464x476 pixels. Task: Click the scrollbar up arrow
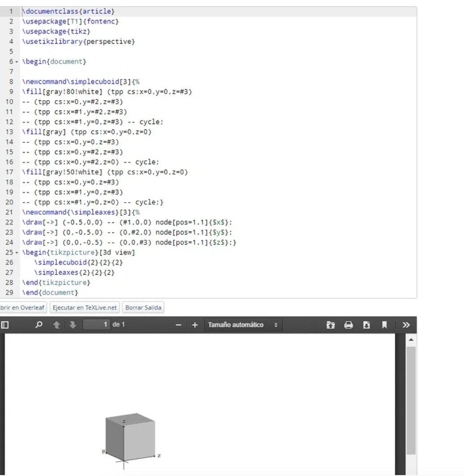click(x=411, y=340)
